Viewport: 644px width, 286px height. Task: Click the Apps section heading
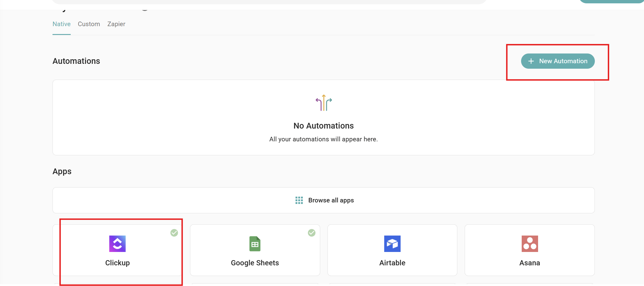(62, 171)
